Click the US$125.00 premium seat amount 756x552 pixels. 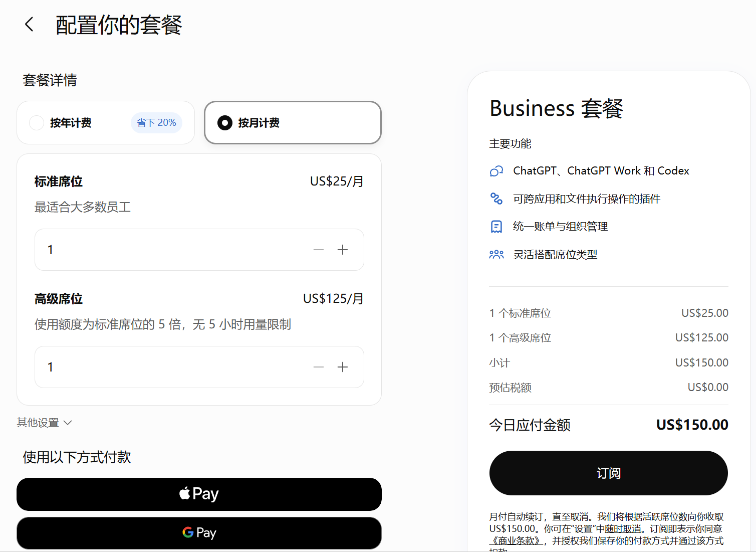click(701, 337)
